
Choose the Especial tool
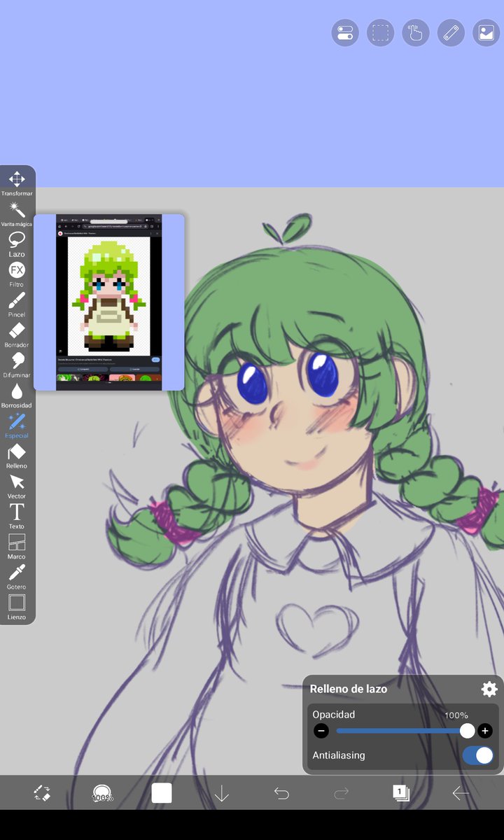pos(17,426)
